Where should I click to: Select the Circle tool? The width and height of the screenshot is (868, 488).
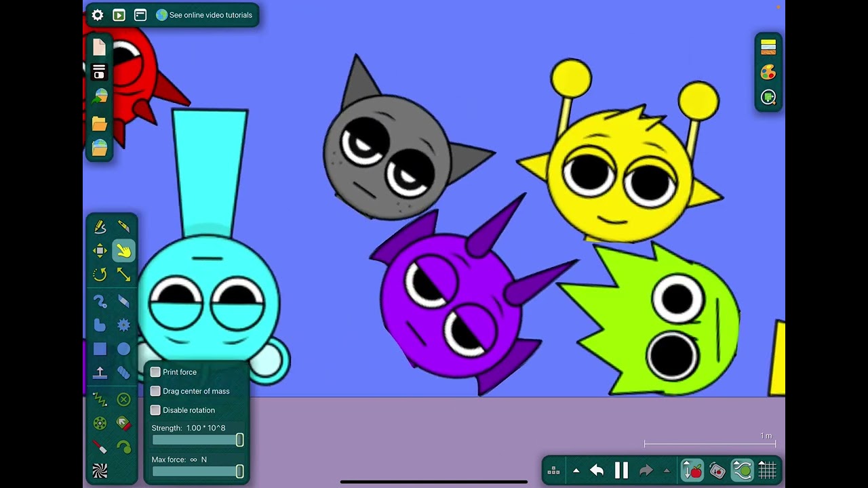point(123,349)
